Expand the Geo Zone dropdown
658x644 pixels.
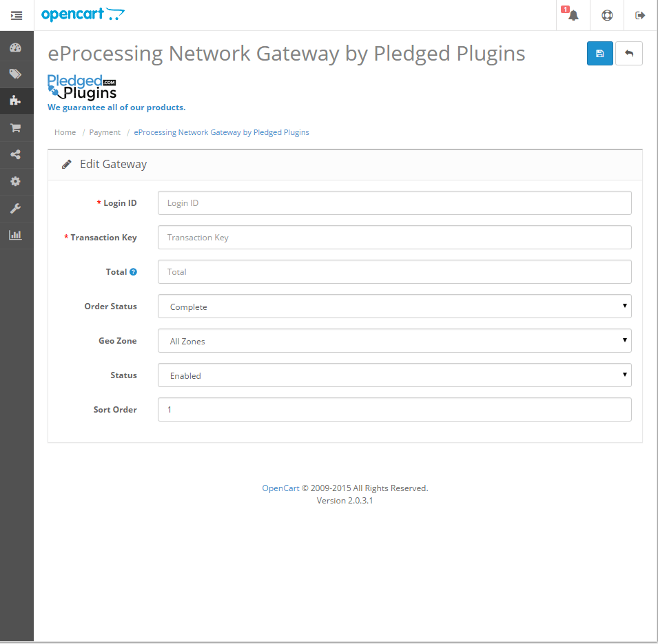tap(394, 341)
